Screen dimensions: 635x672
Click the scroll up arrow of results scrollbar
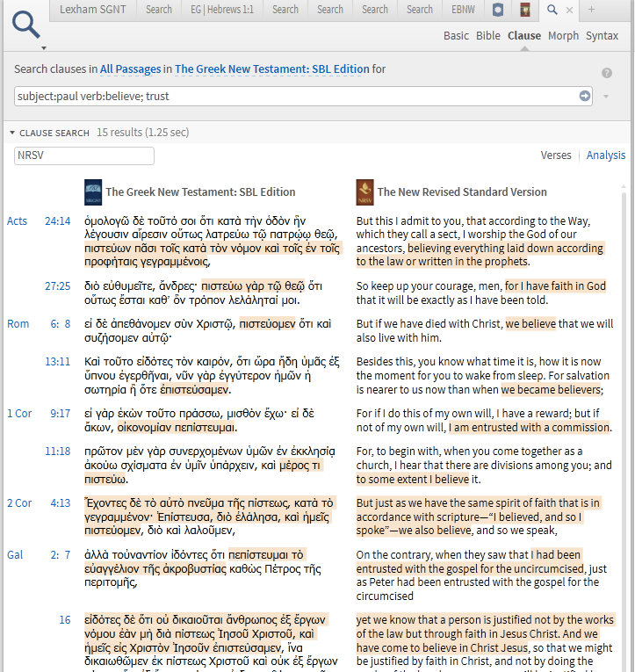click(x=624, y=187)
